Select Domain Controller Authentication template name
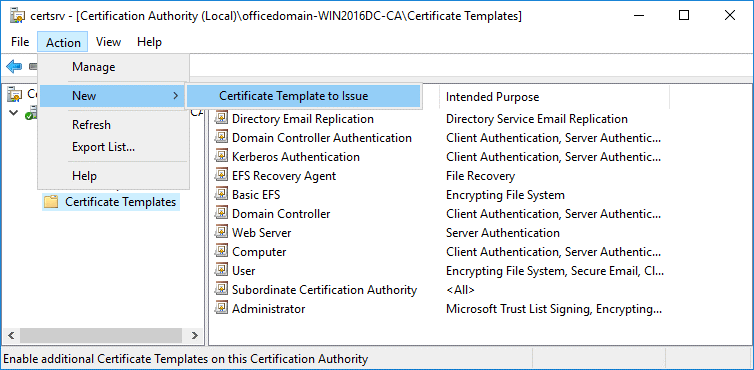754x370 pixels. coord(322,138)
